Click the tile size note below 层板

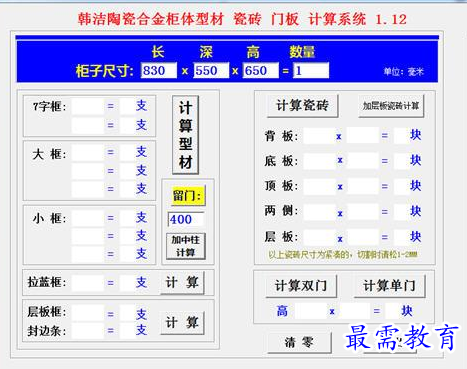(343, 255)
